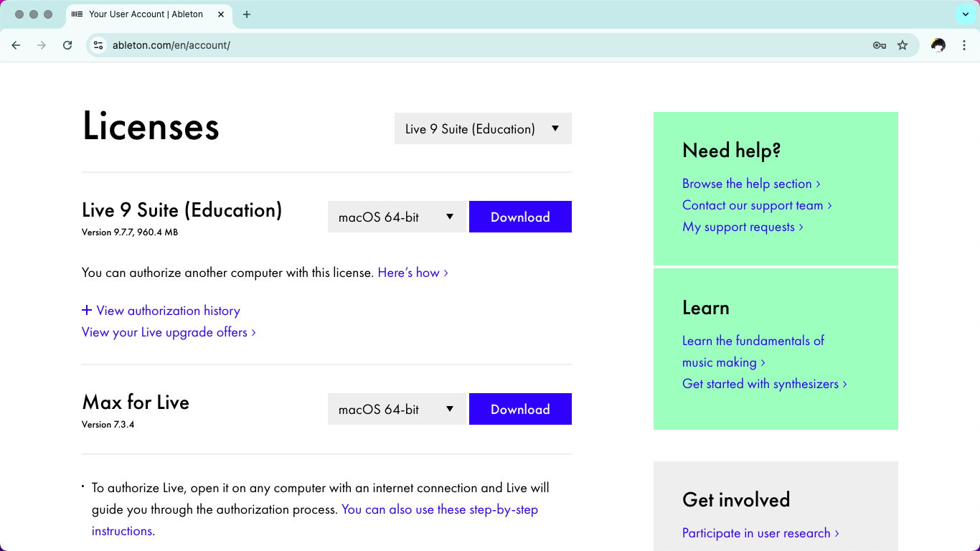The height and width of the screenshot is (551, 980).
Task: Click the Need help? heading
Action: click(x=731, y=151)
